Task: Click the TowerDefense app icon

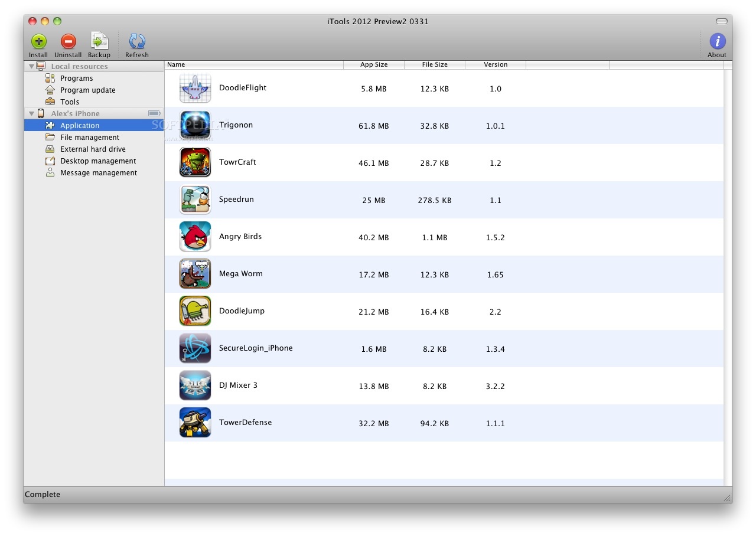Action: pos(195,423)
